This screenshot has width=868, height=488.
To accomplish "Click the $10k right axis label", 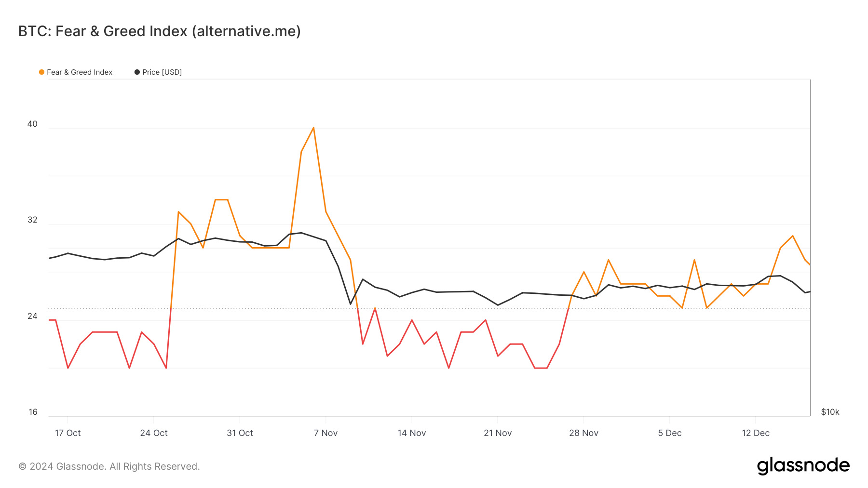I will (830, 412).
